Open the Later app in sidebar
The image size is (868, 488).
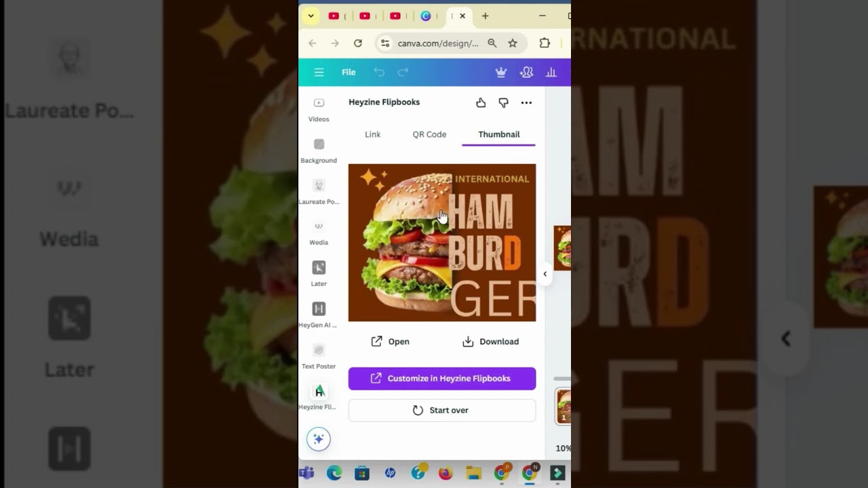point(319,274)
